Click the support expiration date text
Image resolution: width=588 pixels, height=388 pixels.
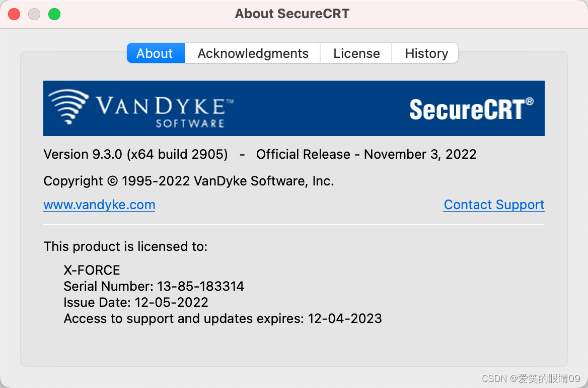[x=223, y=318]
